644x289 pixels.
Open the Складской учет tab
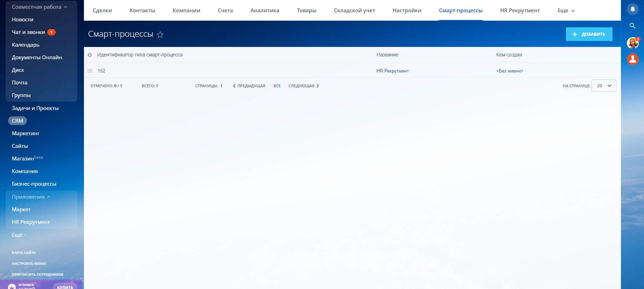(354, 11)
